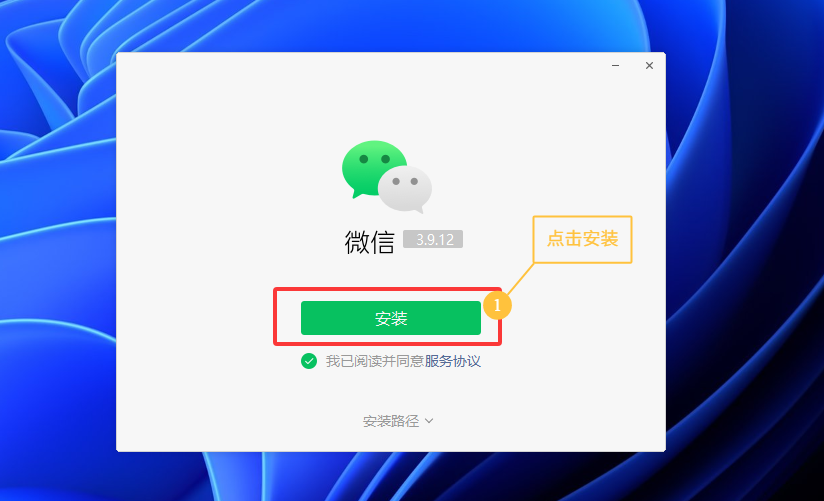Open the 服务协议 service agreement link
Viewport: 824px width, 501px height.
[452, 361]
